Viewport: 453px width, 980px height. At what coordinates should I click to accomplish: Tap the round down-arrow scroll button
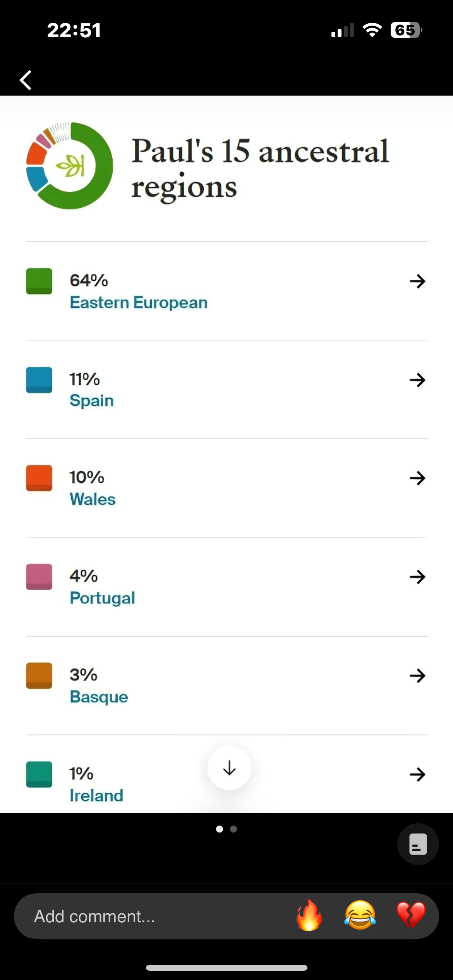[229, 768]
